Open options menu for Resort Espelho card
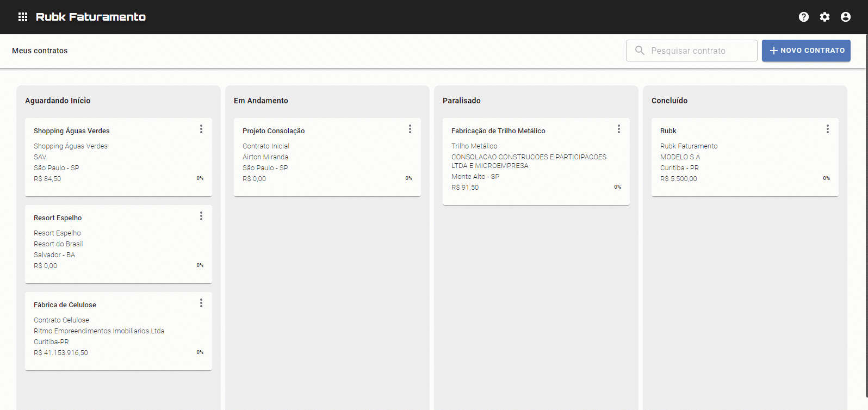 click(201, 216)
